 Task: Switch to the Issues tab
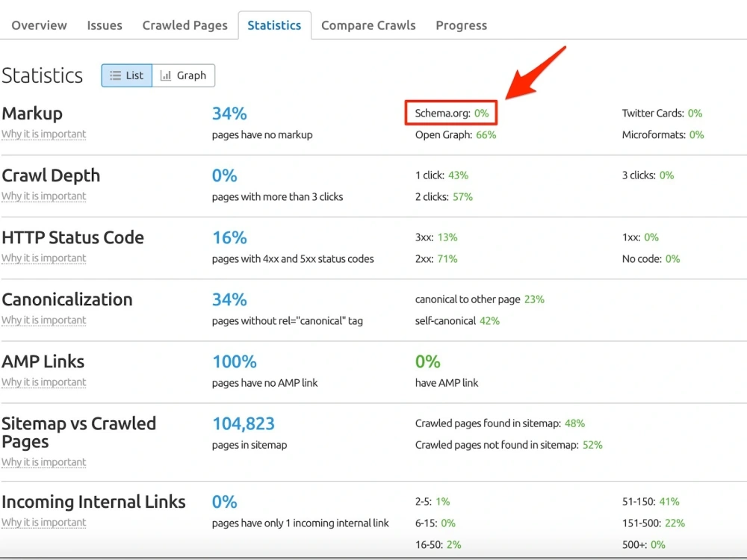105,25
